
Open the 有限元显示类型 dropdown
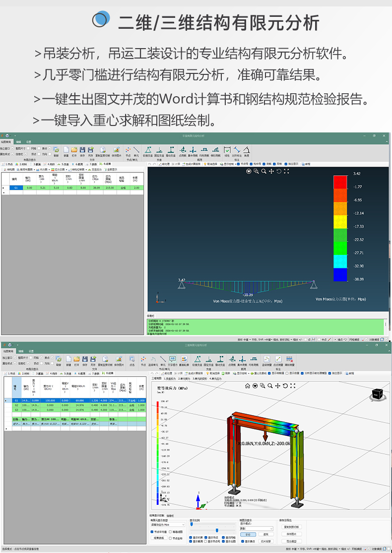(168, 524)
